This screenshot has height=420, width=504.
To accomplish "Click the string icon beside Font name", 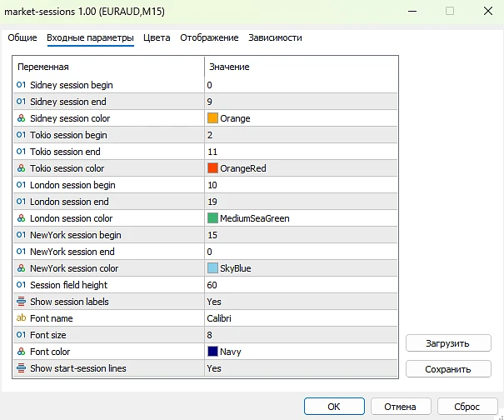I will [21, 318].
